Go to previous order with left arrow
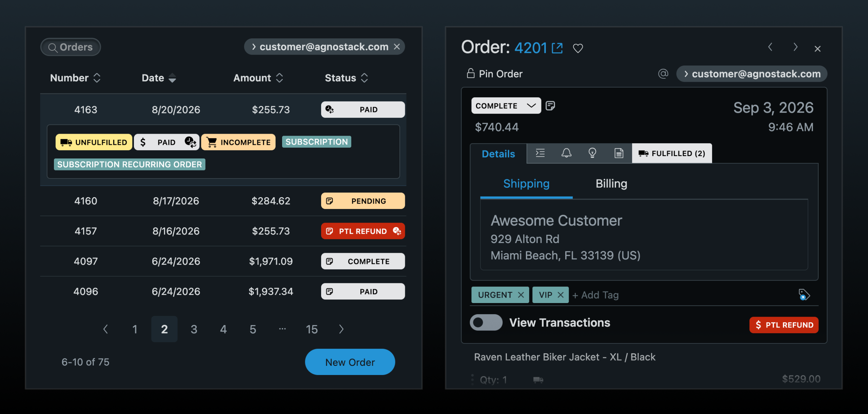 click(x=770, y=47)
